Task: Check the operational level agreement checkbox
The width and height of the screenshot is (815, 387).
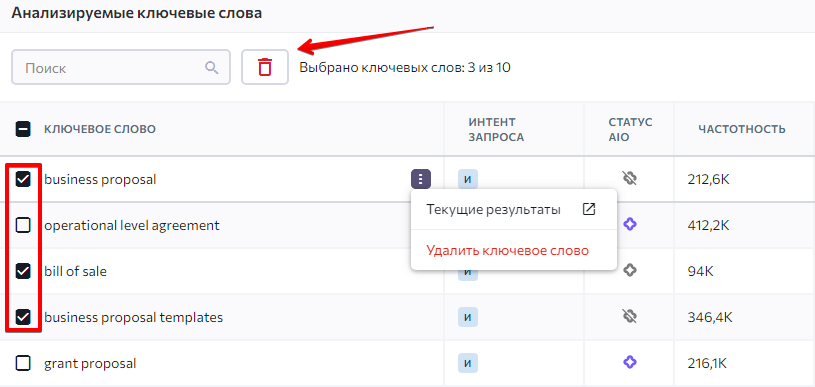Action: click(23, 225)
